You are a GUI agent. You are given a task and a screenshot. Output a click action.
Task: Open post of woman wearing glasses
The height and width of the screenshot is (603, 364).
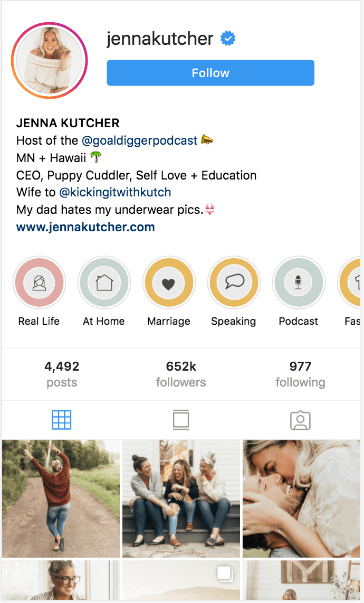[61, 580]
